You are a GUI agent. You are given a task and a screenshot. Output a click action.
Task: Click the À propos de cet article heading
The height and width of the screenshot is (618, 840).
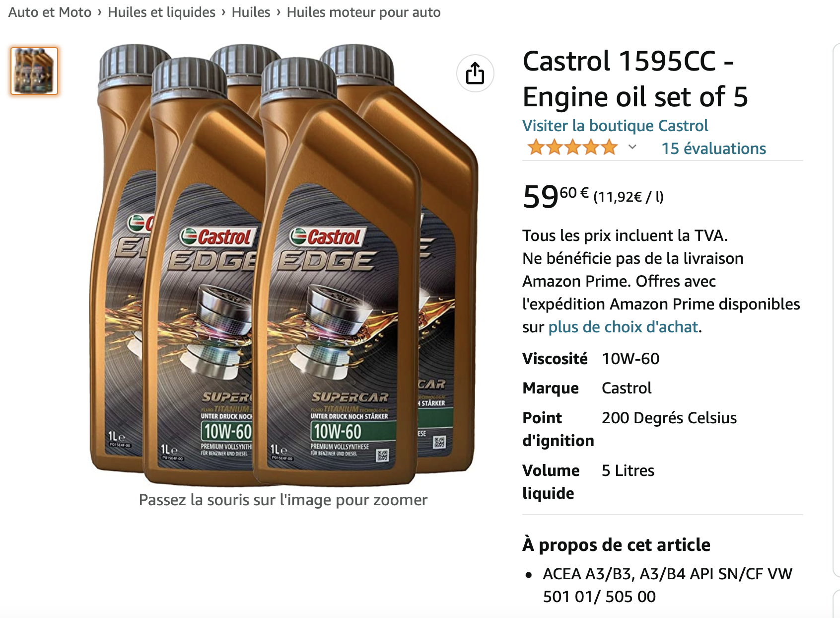tap(616, 544)
